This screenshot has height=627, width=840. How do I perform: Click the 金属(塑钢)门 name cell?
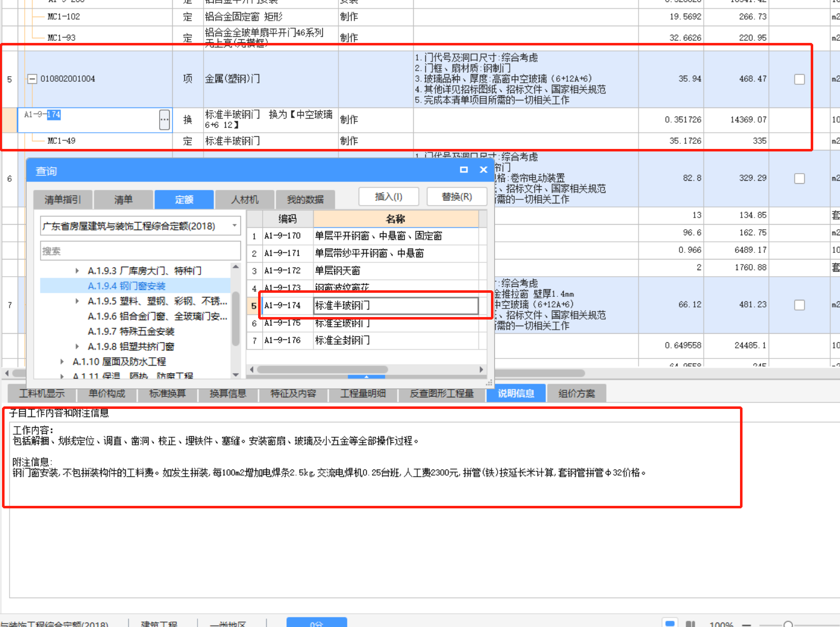pos(271,79)
